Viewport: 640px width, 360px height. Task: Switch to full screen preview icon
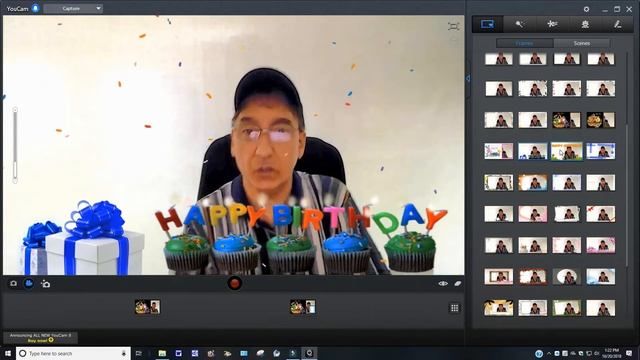point(453,27)
